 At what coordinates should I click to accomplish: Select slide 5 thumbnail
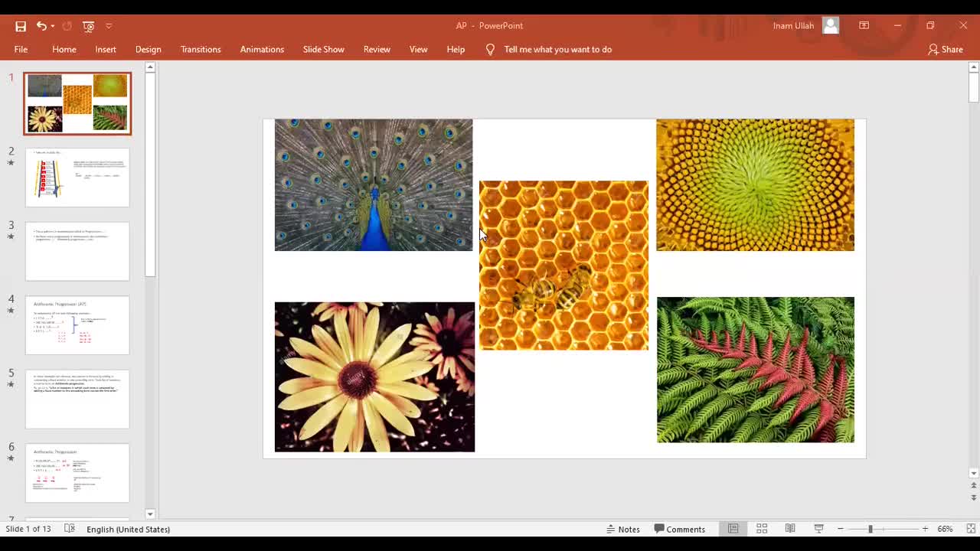point(77,399)
